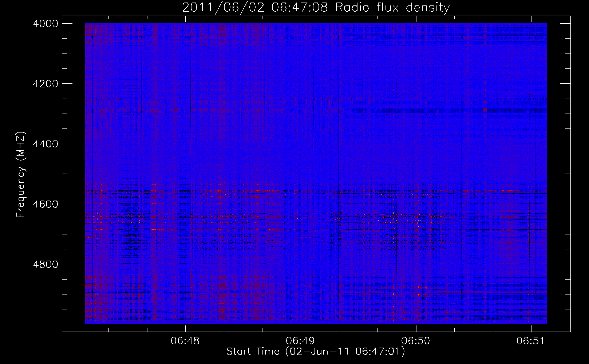589x364 pixels.
Task: Click the 06:51 time tick label
Action: 530,341
